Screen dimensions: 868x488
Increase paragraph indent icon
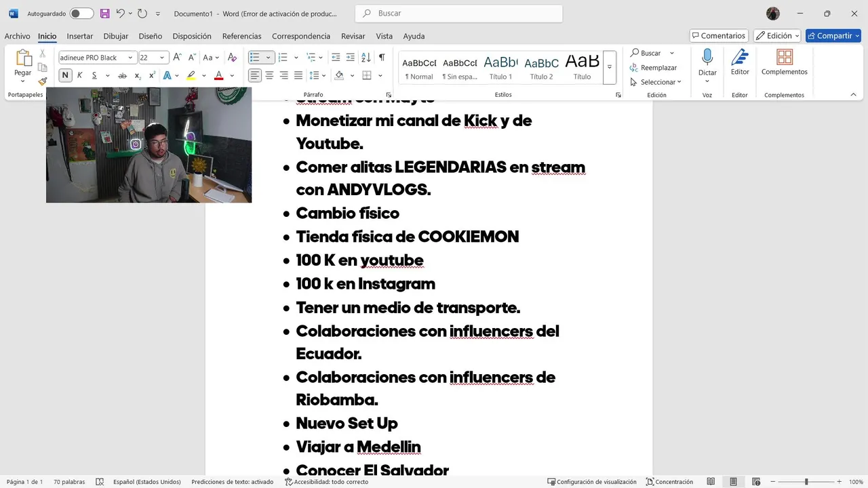(x=351, y=58)
